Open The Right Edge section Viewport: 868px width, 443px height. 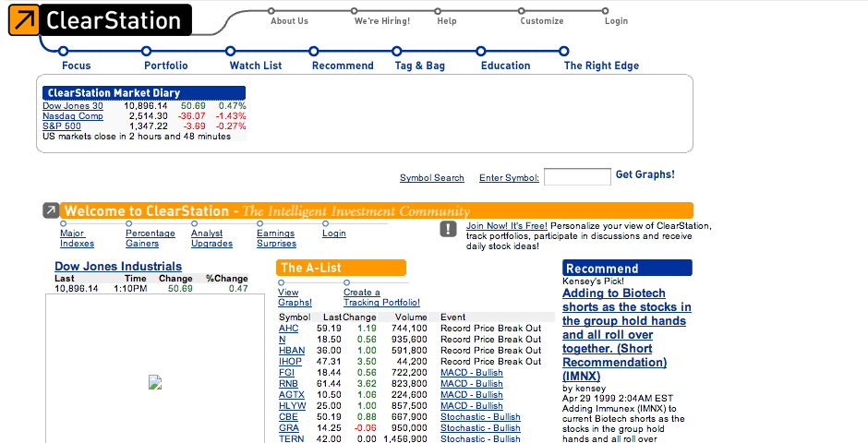(601, 66)
